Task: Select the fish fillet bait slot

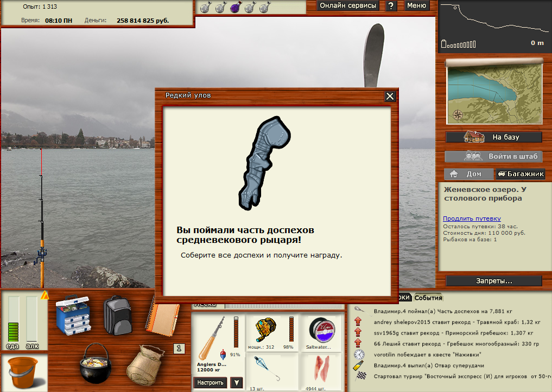Action: [x=321, y=372]
